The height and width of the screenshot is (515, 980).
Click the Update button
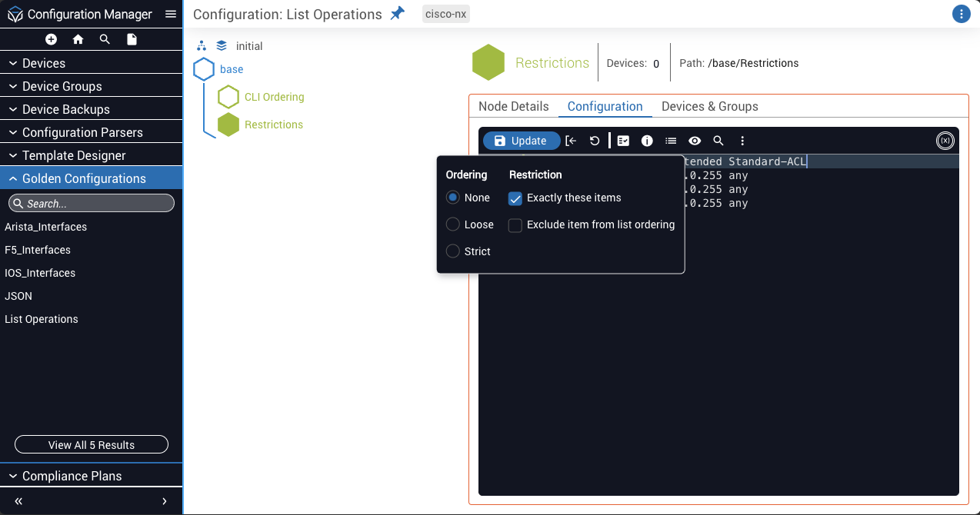coord(521,141)
